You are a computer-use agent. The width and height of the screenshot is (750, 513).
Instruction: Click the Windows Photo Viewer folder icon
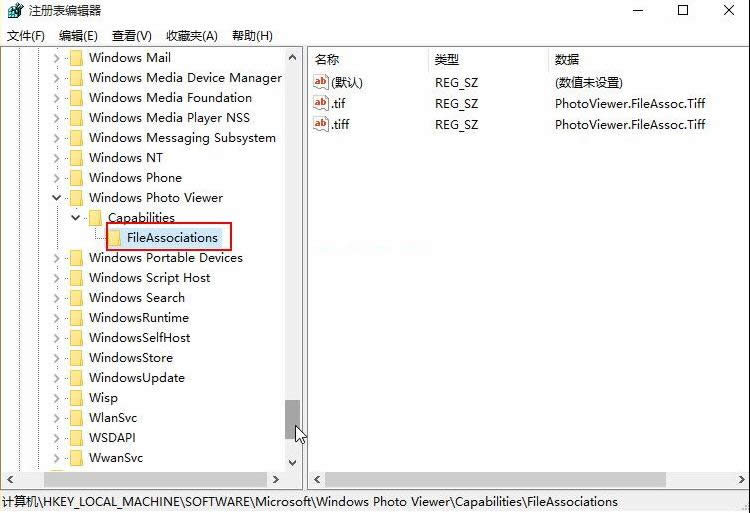76,198
